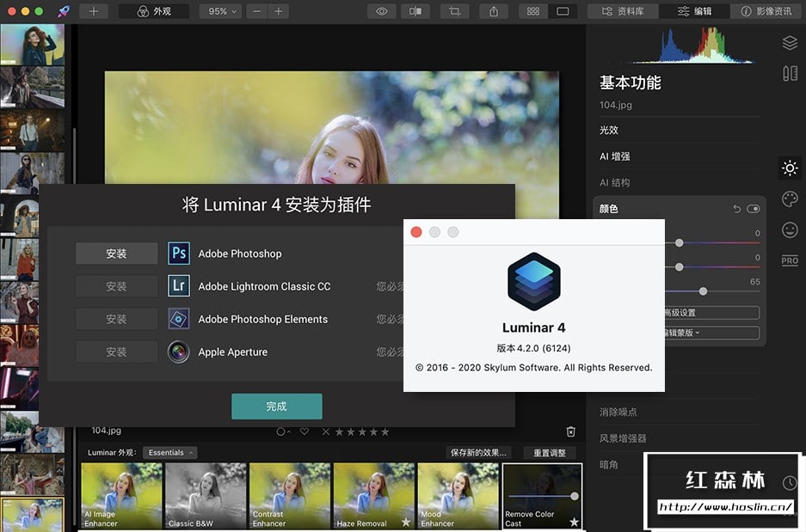Apply the Contrast Enhancer look
Image resolution: width=806 pixels, height=532 pixels.
click(291, 496)
